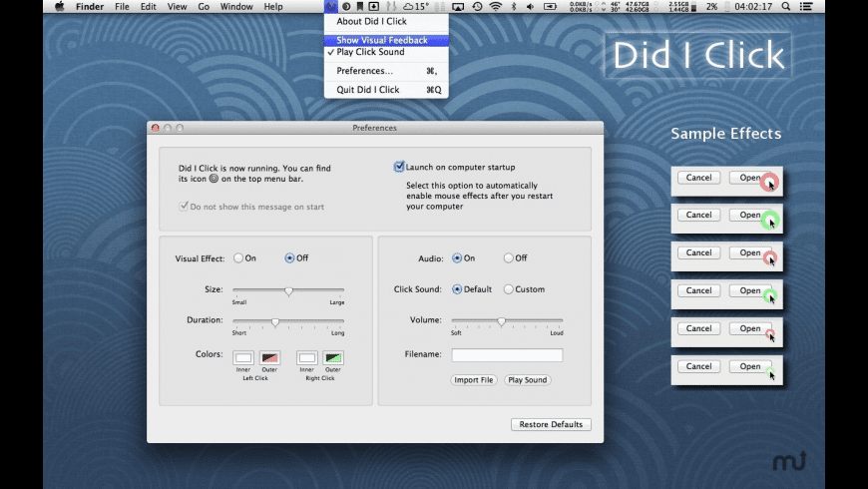Click the half-moon circle menu bar icon
The image size is (868, 489).
[x=346, y=7]
